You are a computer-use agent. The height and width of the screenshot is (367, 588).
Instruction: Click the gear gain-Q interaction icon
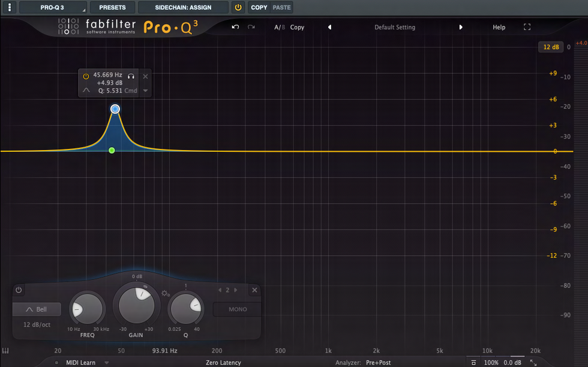(166, 293)
